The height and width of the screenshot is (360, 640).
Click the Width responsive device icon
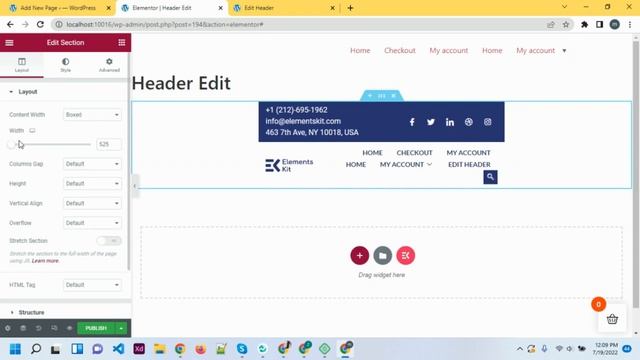(32, 131)
